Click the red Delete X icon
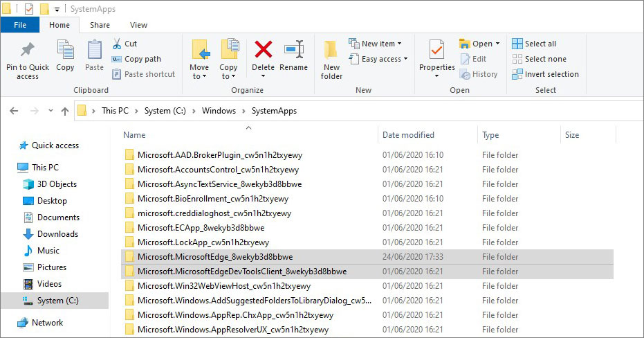The width and height of the screenshot is (644, 338). coord(264,50)
